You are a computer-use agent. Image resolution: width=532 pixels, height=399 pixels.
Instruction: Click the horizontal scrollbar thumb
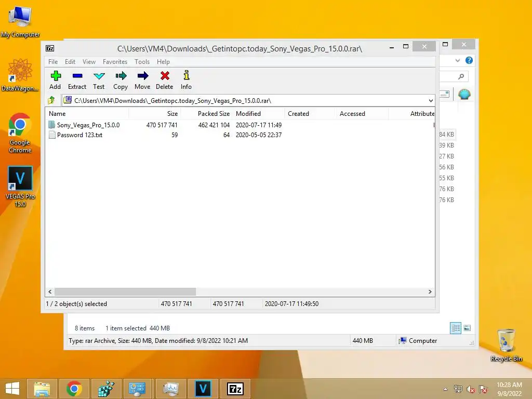coord(125,292)
